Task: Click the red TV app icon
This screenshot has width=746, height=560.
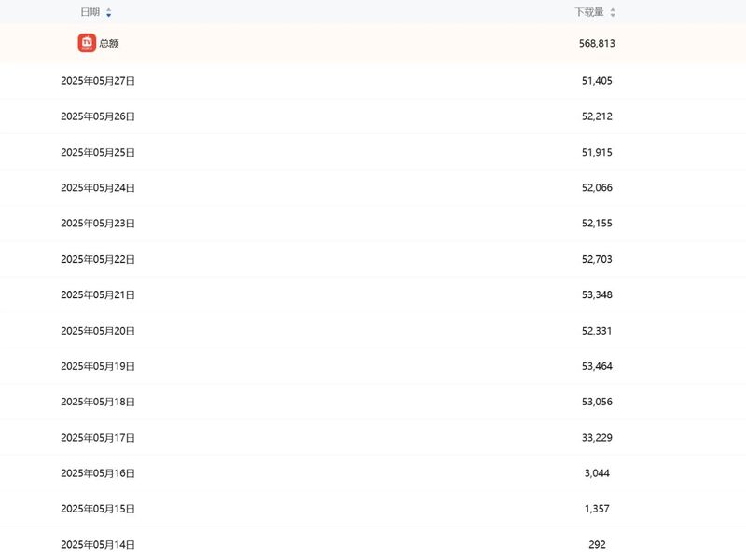Action: point(87,43)
